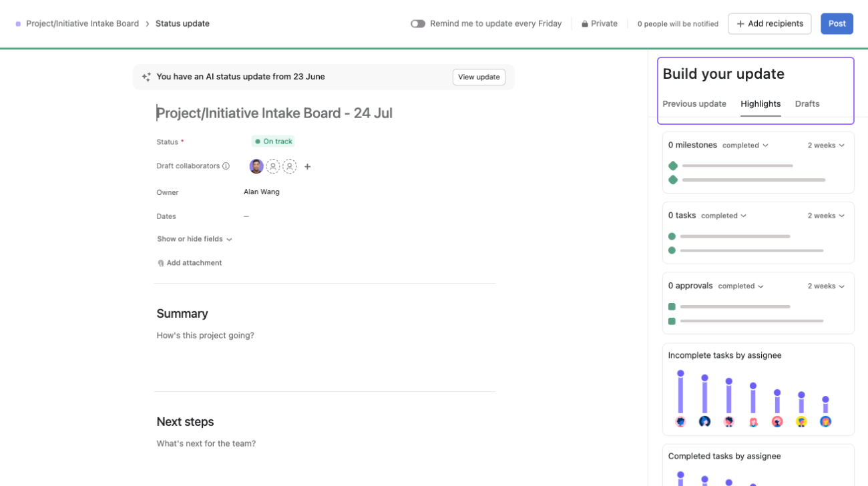The image size is (868, 486).
Task: Toggle the Friday update reminder switch
Action: click(418, 23)
